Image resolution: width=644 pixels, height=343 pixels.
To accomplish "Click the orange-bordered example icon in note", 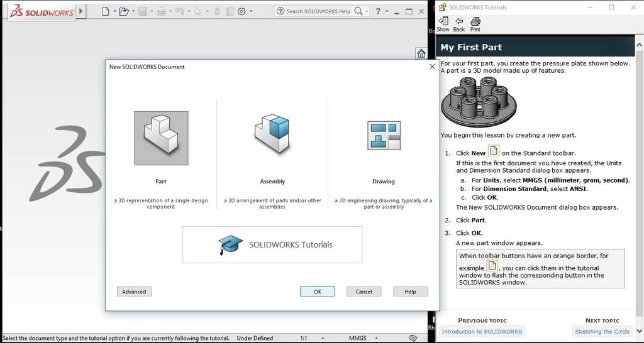I will point(492,266).
